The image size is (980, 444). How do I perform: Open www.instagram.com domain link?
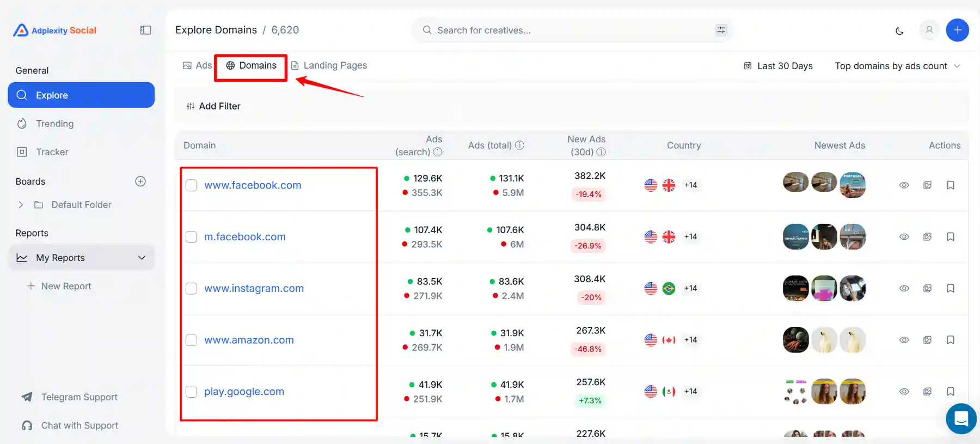(254, 288)
